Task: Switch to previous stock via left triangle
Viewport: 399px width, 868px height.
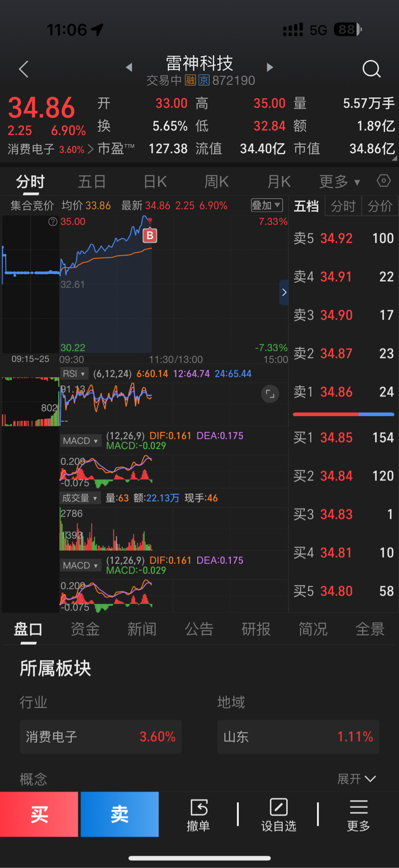Action: (x=129, y=67)
